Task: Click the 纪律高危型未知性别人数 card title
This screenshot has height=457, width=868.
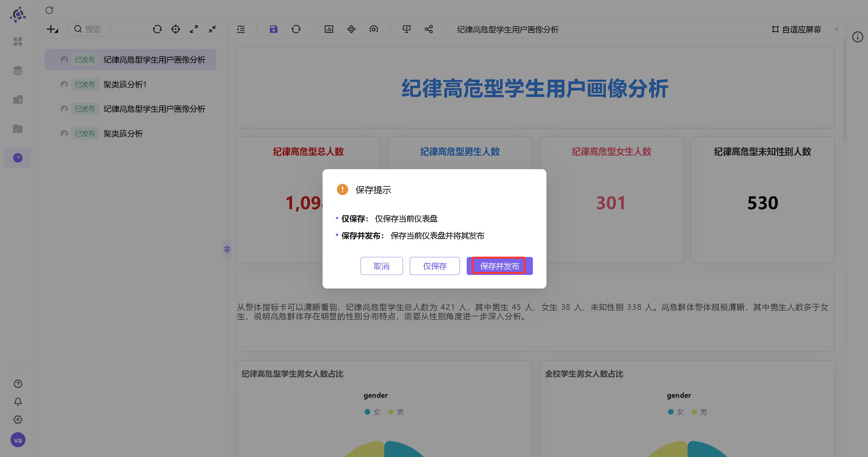Action: 763,152
